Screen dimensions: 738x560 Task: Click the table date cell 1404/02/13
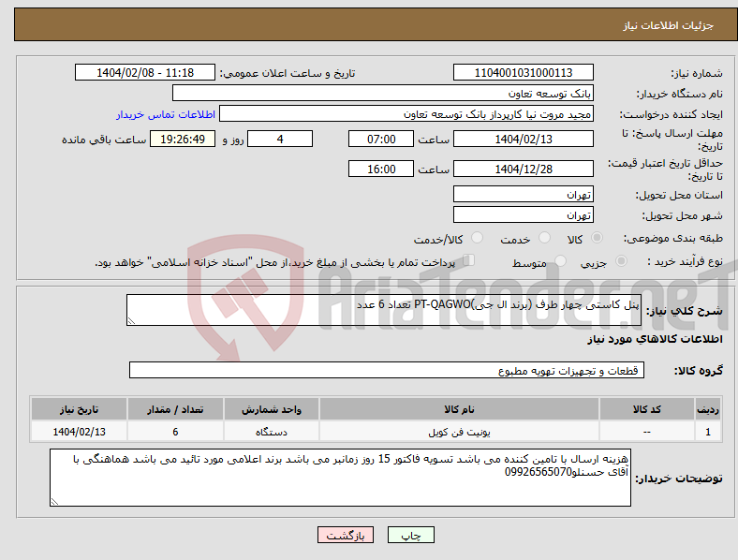point(79,432)
